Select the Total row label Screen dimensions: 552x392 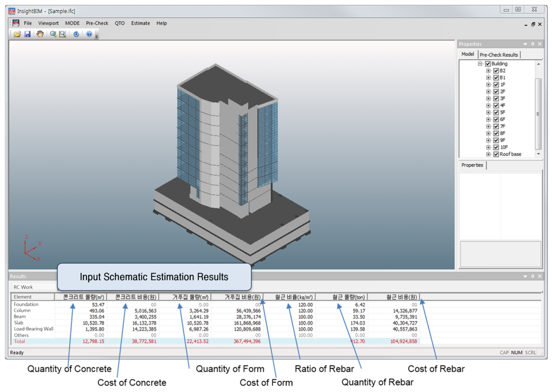(x=19, y=341)
